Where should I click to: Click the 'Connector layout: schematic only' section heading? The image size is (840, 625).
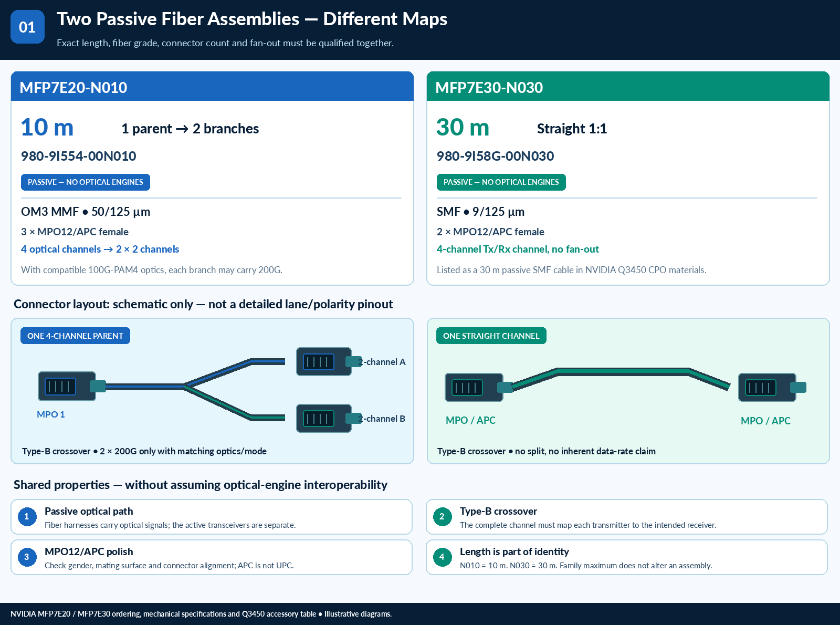pos(203,304)
